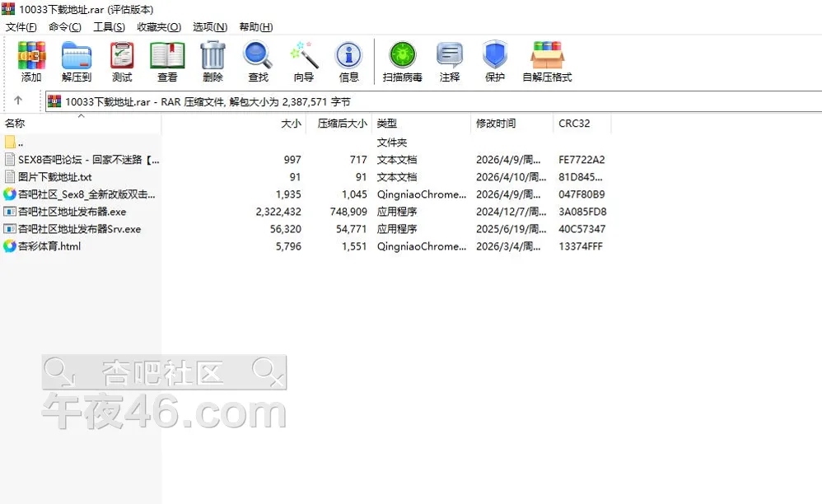The width and height of the screenshot is (822, 504).
Task: Open the 文件(F) menu
Action: coord(21,27)
